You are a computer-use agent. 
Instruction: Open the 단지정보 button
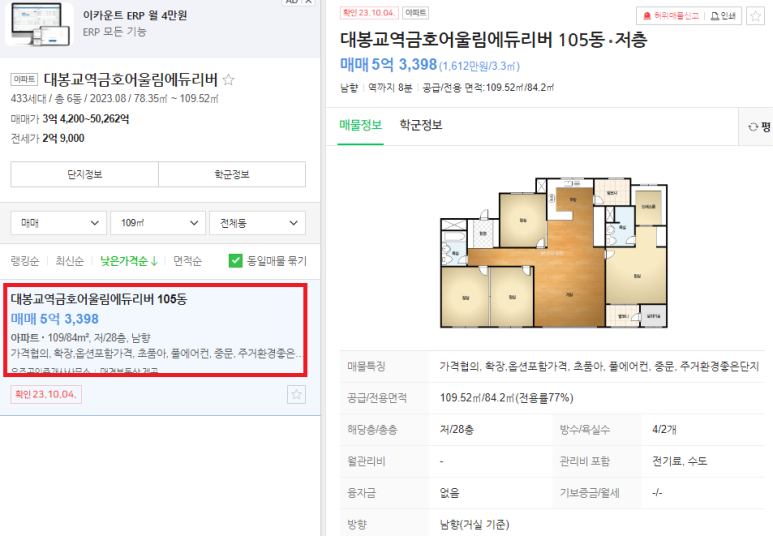point(84,174)
